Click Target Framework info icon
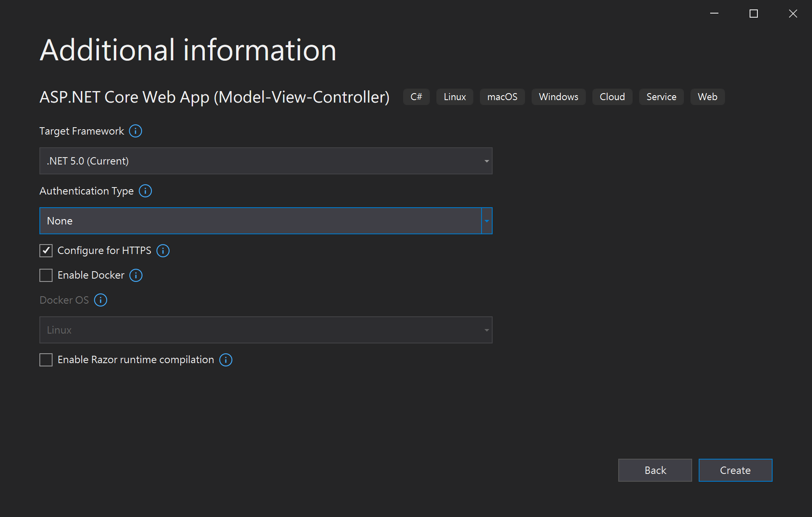 pyautogui.click(x=135, y=131)
